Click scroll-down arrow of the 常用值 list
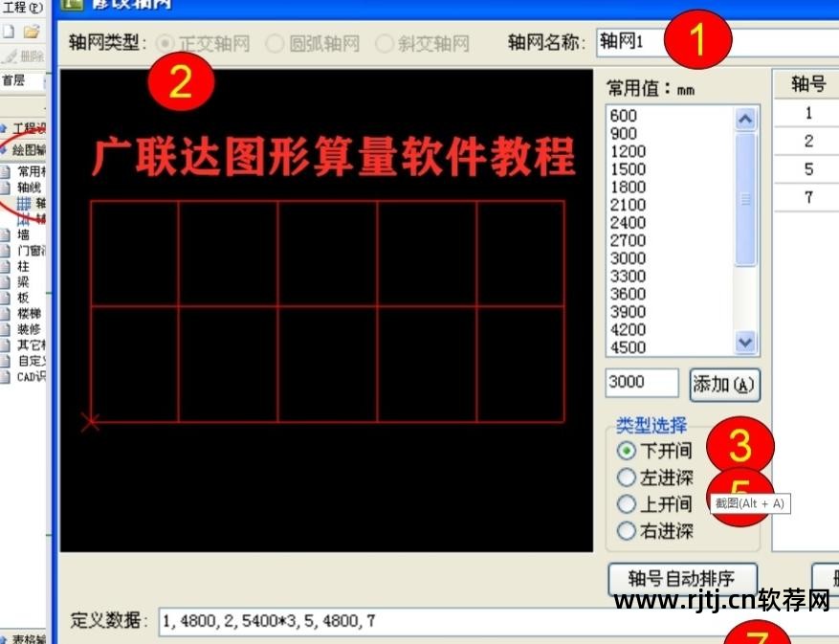Screen dimensions: 839x644 point(745,342)
